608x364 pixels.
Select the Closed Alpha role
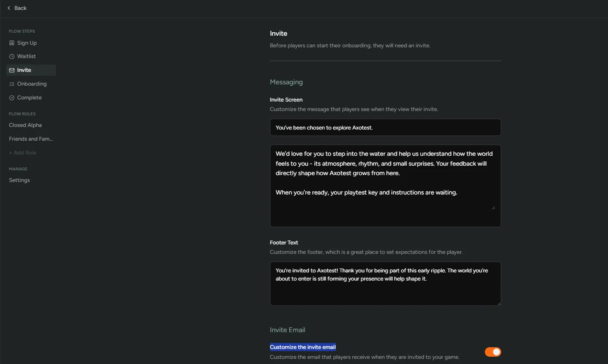pos(25,125)
